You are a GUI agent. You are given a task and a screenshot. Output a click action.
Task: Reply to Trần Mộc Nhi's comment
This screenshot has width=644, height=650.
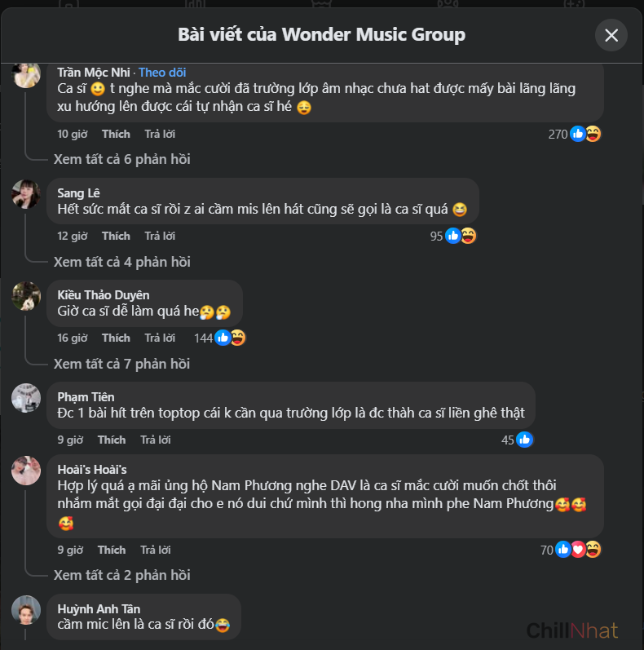[x=160, y=134]
